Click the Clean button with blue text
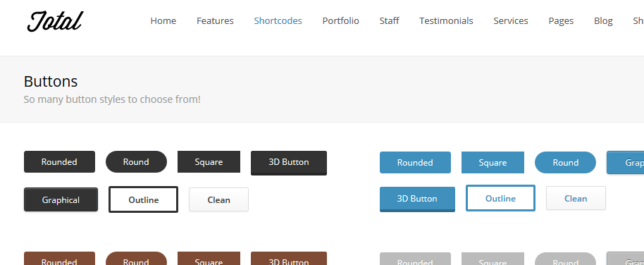Screen dimensions: 644x265 (x=576, y=198)
